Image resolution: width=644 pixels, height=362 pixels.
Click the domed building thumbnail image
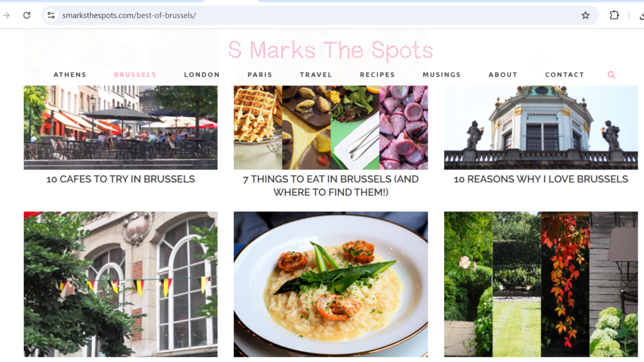(x=541, y=127)
